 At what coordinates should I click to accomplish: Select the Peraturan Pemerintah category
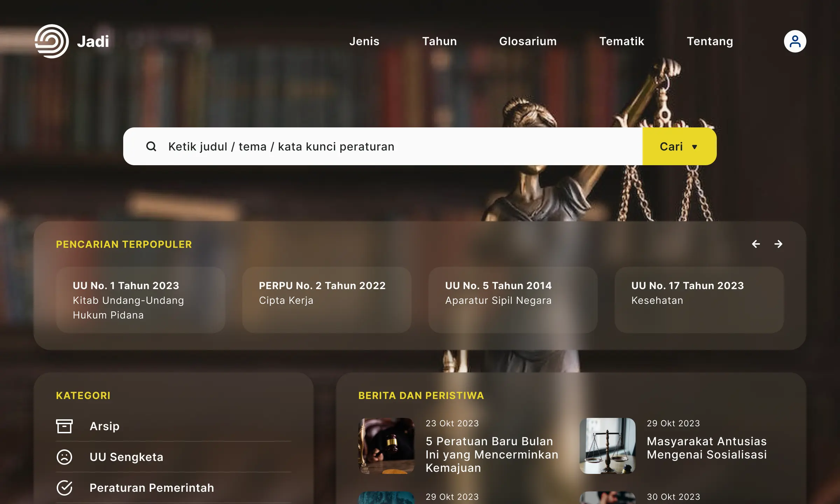coord(174,488)
